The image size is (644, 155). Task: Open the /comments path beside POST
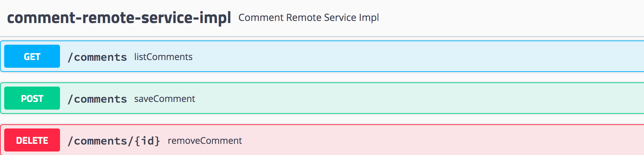97,99
